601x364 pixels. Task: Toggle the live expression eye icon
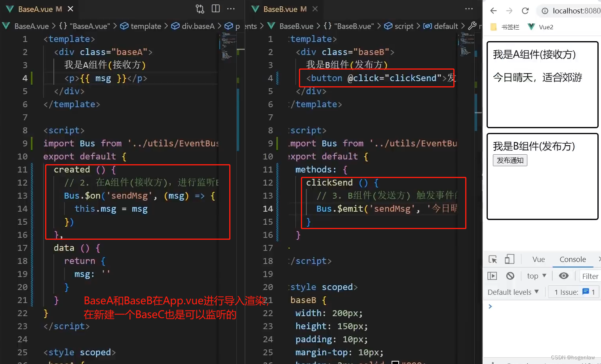pyautogui.click(x=564, y=276)
